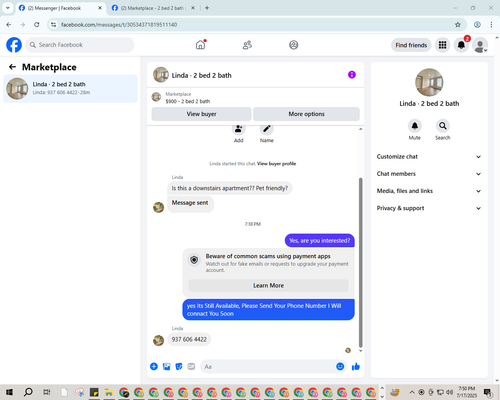This screenshot has width=500, height=400.
Task: Open a new browser tab
Action: (207, 8)
